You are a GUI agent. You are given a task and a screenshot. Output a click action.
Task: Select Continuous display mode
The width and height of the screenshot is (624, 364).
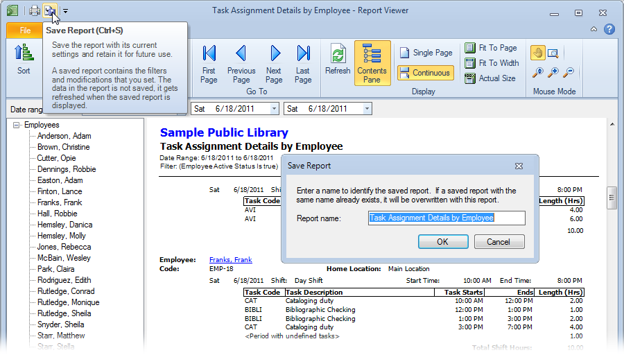pyautogui.click(x=426, y=73)
